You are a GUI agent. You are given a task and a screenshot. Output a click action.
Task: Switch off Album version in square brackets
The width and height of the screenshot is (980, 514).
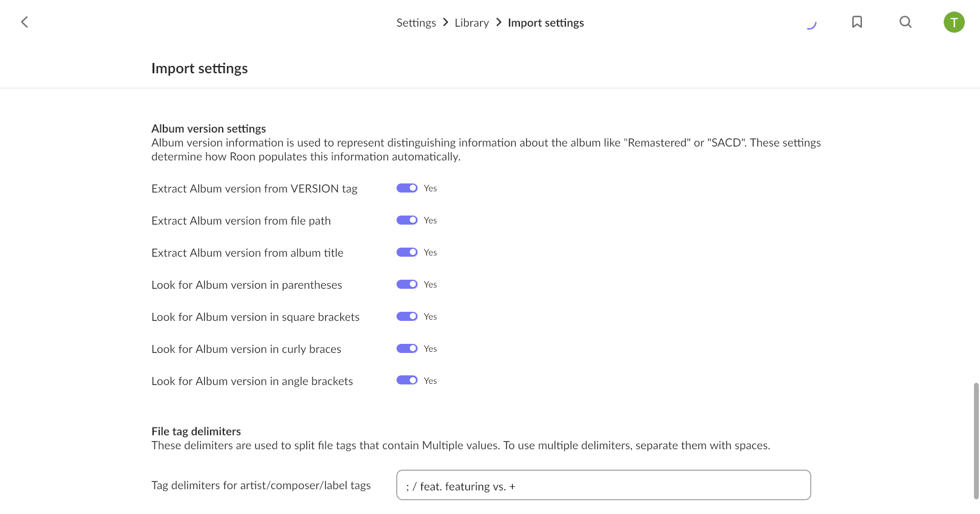click(407, 317)
